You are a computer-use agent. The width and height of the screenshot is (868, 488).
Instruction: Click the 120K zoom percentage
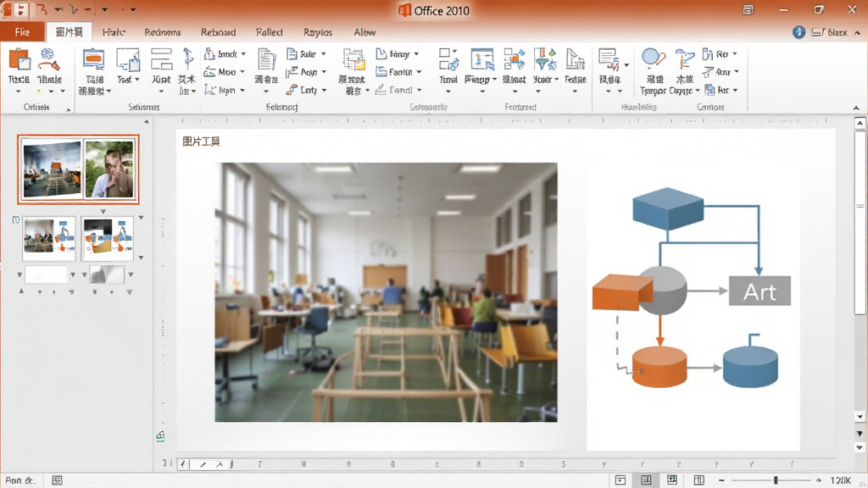(840, 480)
